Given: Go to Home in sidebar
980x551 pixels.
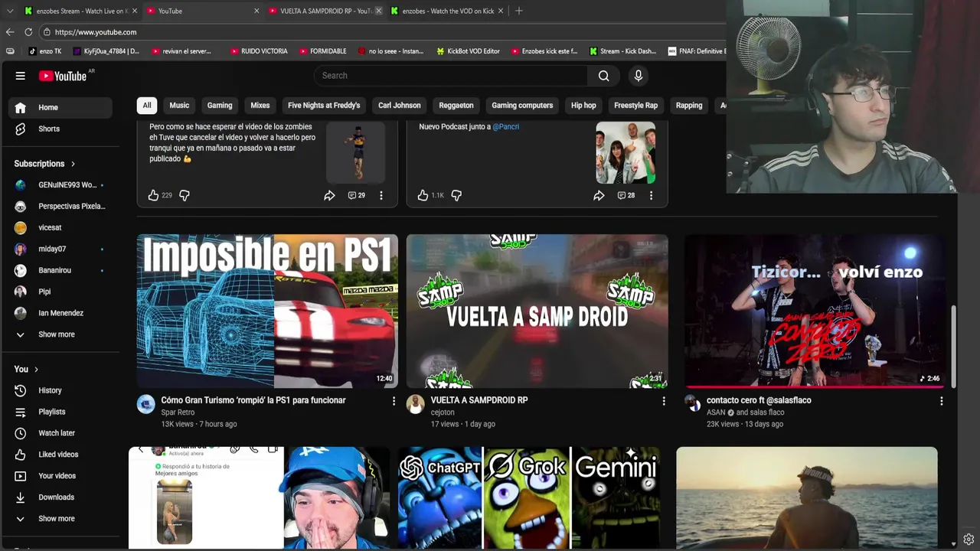Looking at the screenshot, I should (60, 108).
